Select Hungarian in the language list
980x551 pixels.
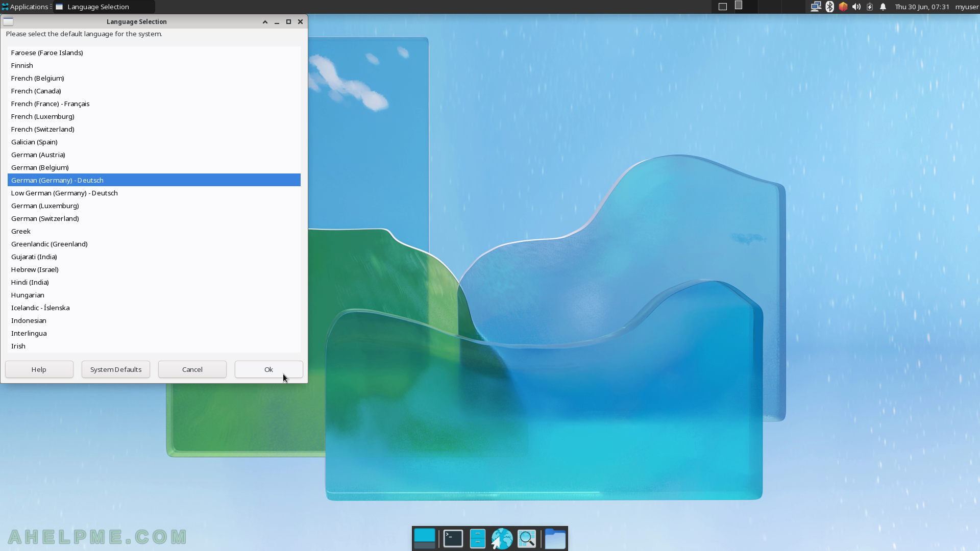tap(154, 295)
